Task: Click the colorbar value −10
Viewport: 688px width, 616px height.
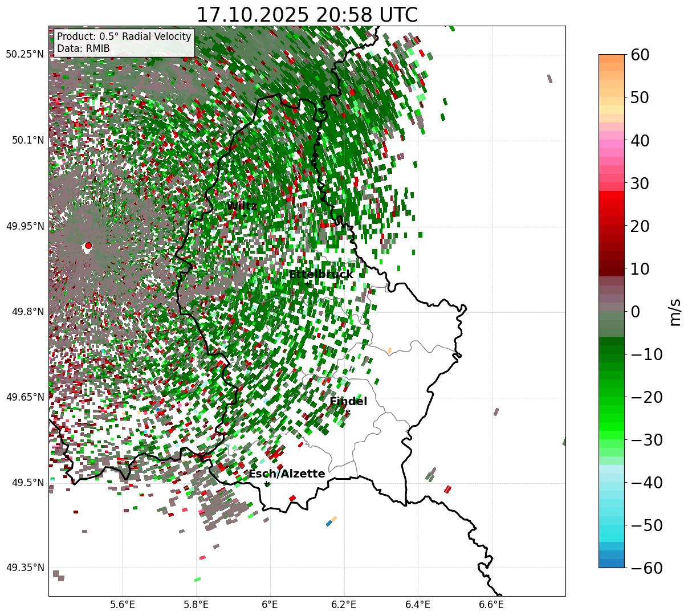Action: coord(646,354)
